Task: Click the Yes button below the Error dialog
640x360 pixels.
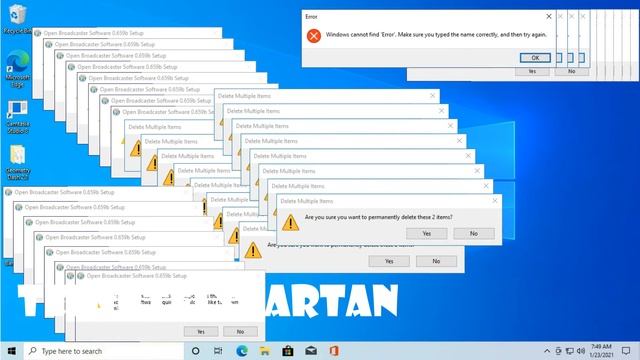Action: [x=532, y=71]
